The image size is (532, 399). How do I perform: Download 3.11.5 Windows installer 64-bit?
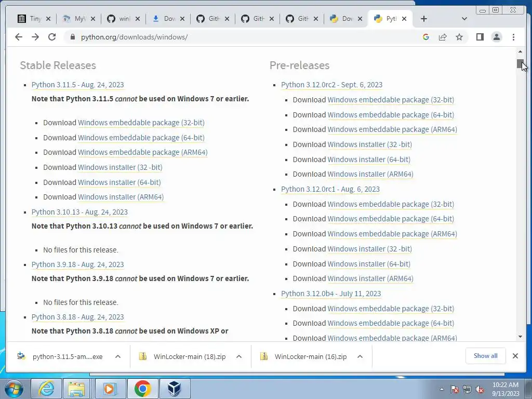119,182
